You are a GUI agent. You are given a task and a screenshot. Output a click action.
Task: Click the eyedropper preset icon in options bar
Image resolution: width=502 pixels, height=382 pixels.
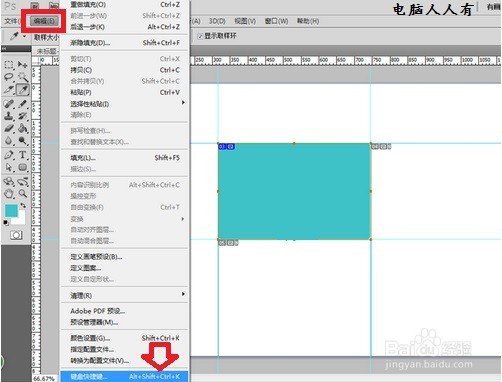click(14, 36)
